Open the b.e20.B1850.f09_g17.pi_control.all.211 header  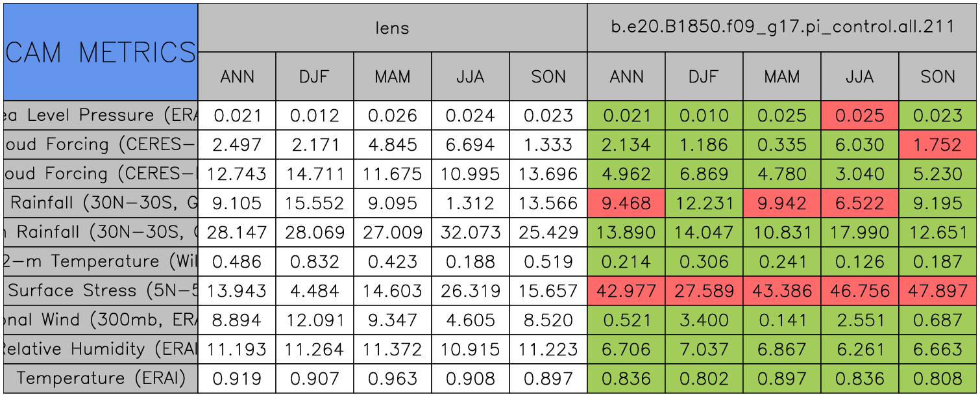coord(782,27)
